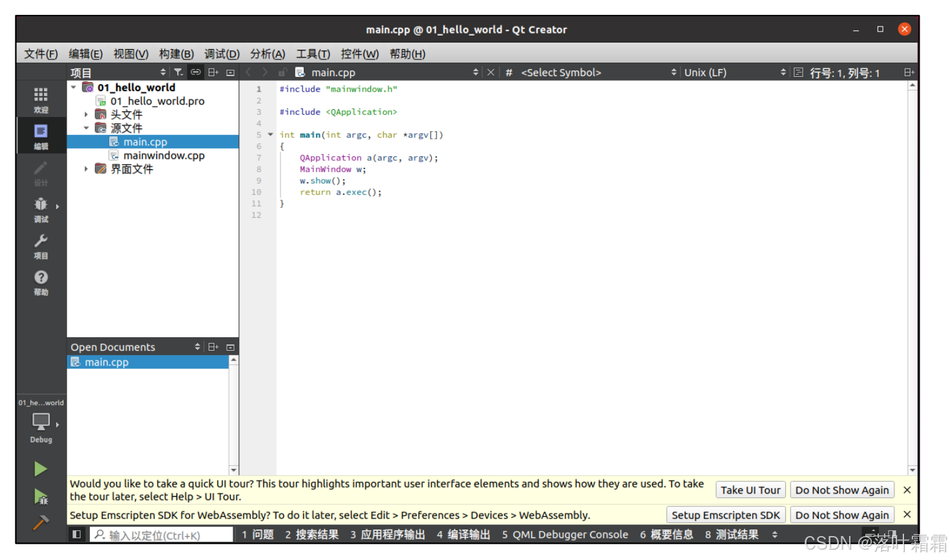Image resolution: width=950 pixels, height=560 pixels.
Task: Open 8 测试结果 pane
Action: pyautogui.click(x=732, y=534)
